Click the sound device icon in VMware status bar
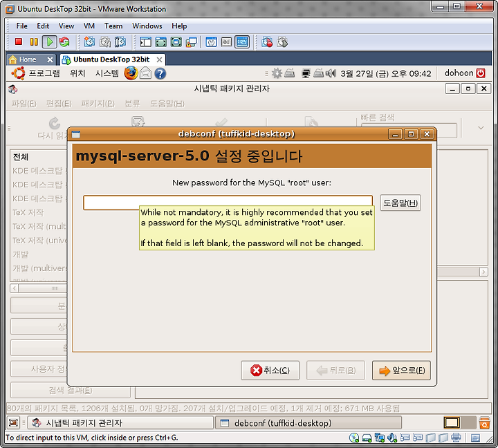Screen dimensions: 498x448 click(392, 438)
